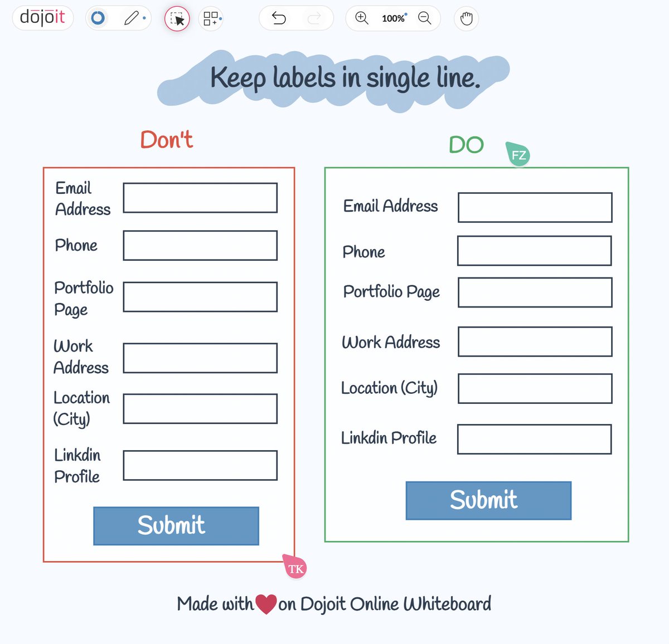Select the red "Don't" title text
Viewport: 669px width, 644px height.
point(167,139)
